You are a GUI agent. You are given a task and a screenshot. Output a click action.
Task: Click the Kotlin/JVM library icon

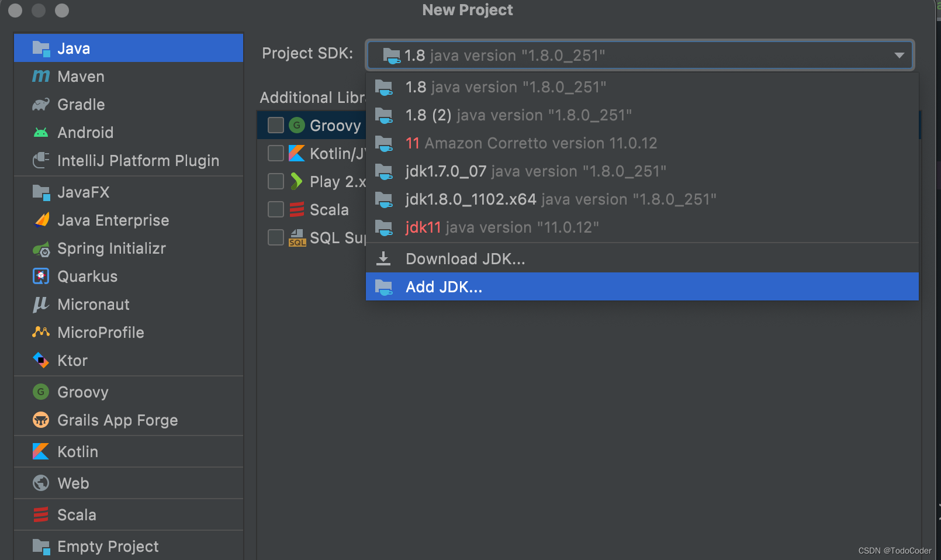coord(297,153)
